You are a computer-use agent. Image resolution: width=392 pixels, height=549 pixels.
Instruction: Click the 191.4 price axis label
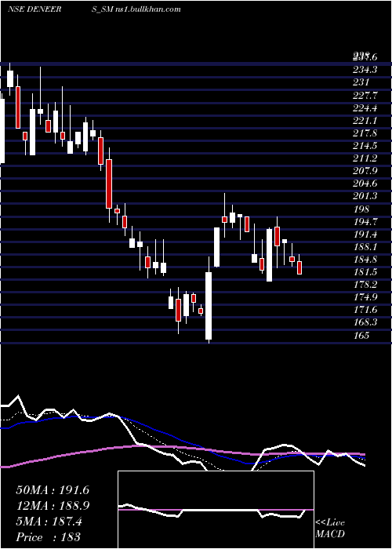click(365, 235)
